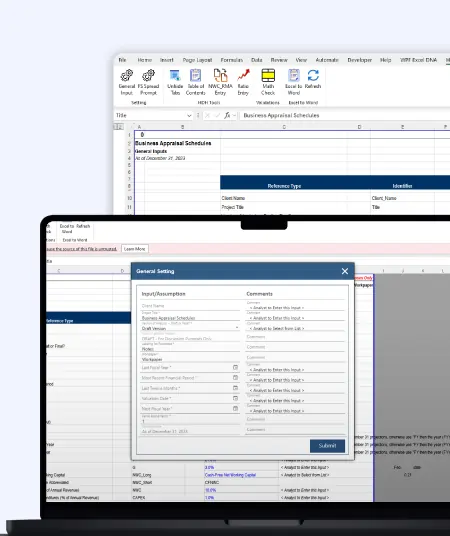This screenshot has height=536, width=450.
Task: Open the Data tab
Action: (x=257, y=60)
